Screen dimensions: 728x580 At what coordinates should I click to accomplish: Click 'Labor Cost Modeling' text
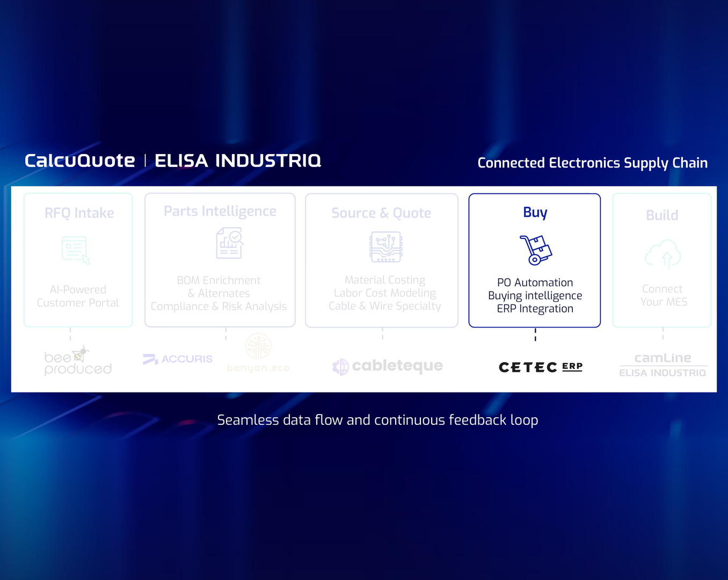[x=385, y=293]
